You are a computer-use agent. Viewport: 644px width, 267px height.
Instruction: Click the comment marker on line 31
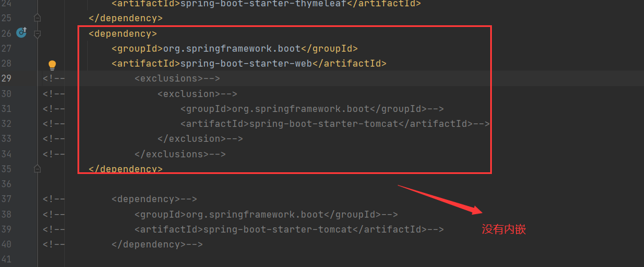pyautogui.click(x=54, y=109)
